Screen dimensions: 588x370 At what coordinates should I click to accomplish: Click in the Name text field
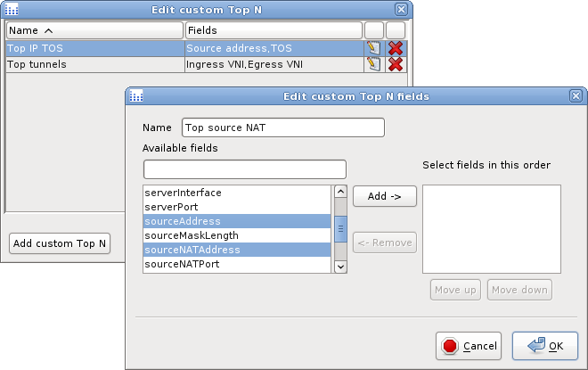tap(282, 127)
